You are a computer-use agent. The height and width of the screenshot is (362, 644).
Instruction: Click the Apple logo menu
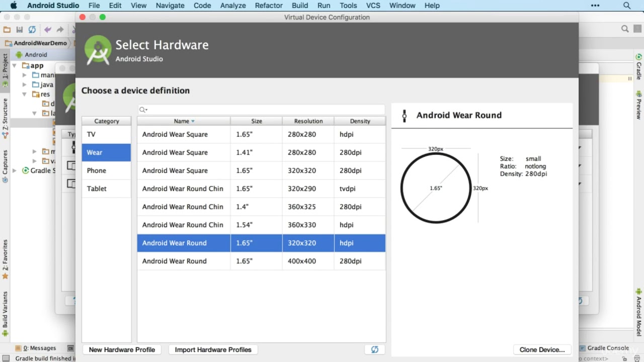click(14, 6)
